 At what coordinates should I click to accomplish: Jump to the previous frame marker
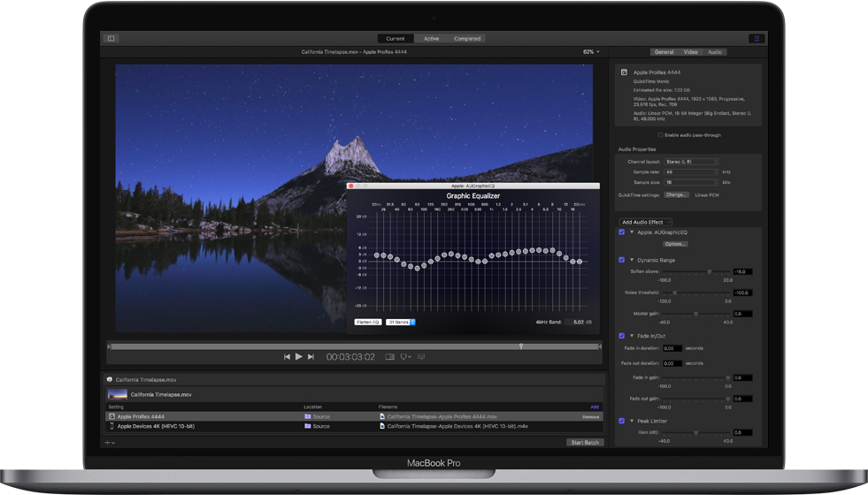pyautogui.click(x=287, y=357)
